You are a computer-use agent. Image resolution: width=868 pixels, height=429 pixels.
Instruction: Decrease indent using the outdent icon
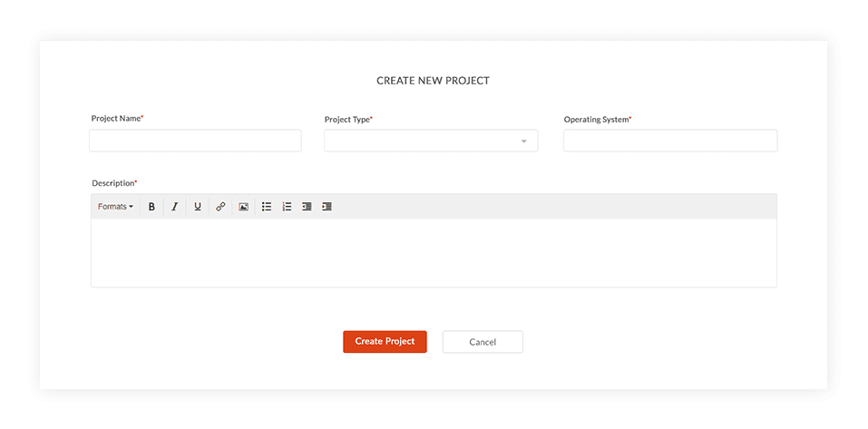307,207
